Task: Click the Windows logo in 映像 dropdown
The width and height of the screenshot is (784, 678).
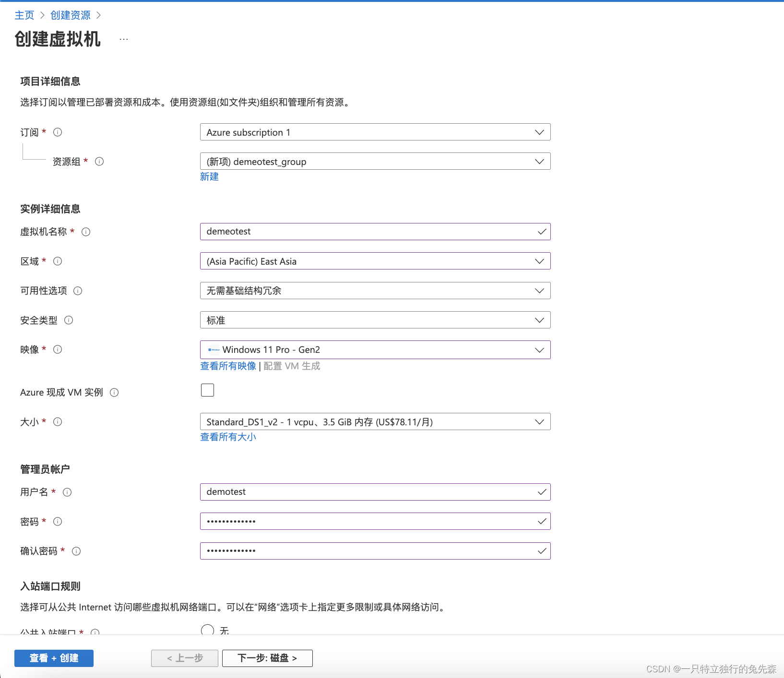Action: point(214,350)
